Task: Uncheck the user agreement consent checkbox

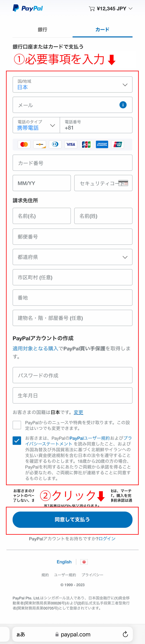Action: [x=17, y=441]
